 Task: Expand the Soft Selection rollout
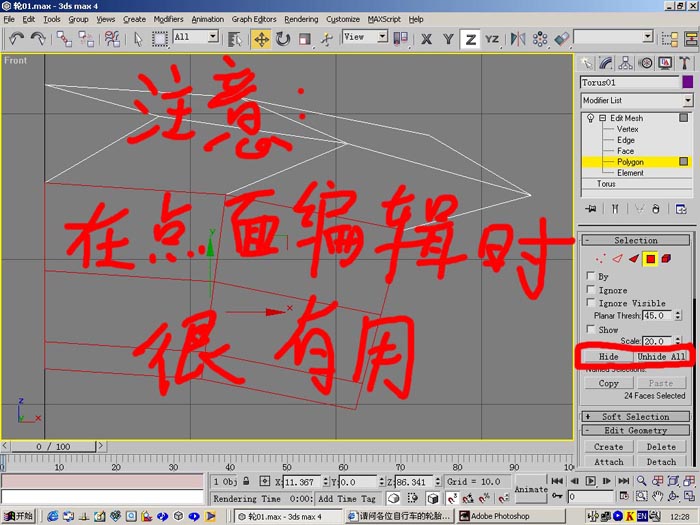(636, 417)
